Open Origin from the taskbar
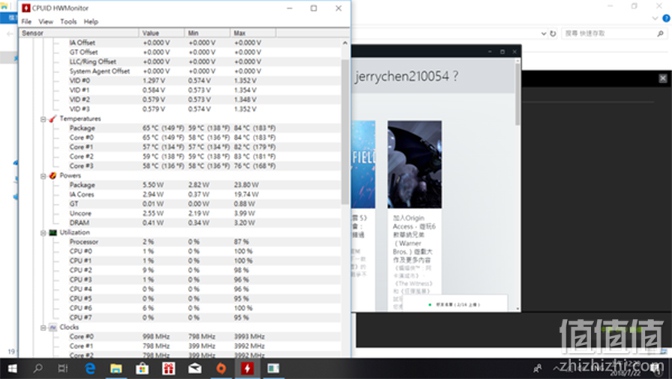 pos(221,369)
